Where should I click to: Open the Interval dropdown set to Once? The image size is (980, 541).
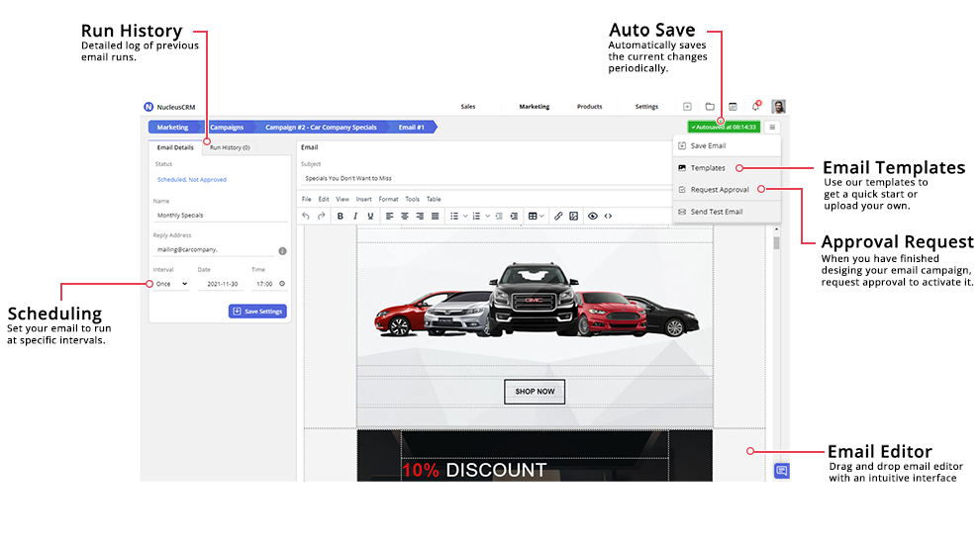click(170, 284)
